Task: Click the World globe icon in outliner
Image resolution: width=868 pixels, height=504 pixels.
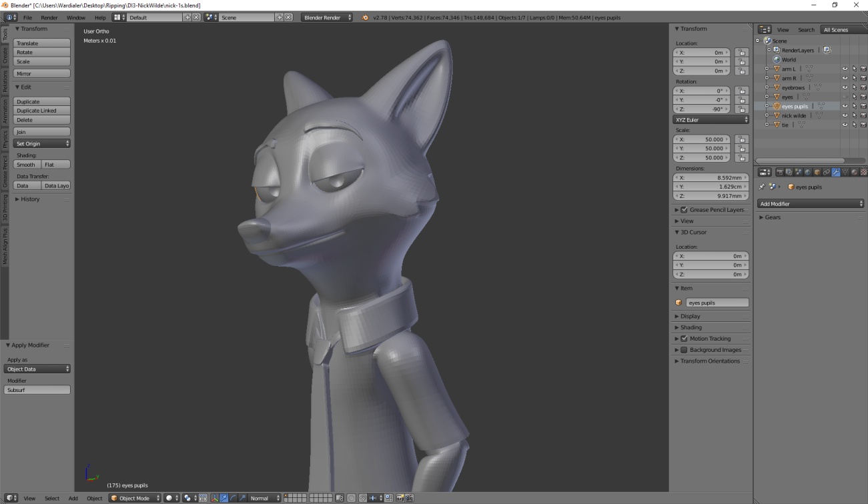Action: [x=777, y=59]
